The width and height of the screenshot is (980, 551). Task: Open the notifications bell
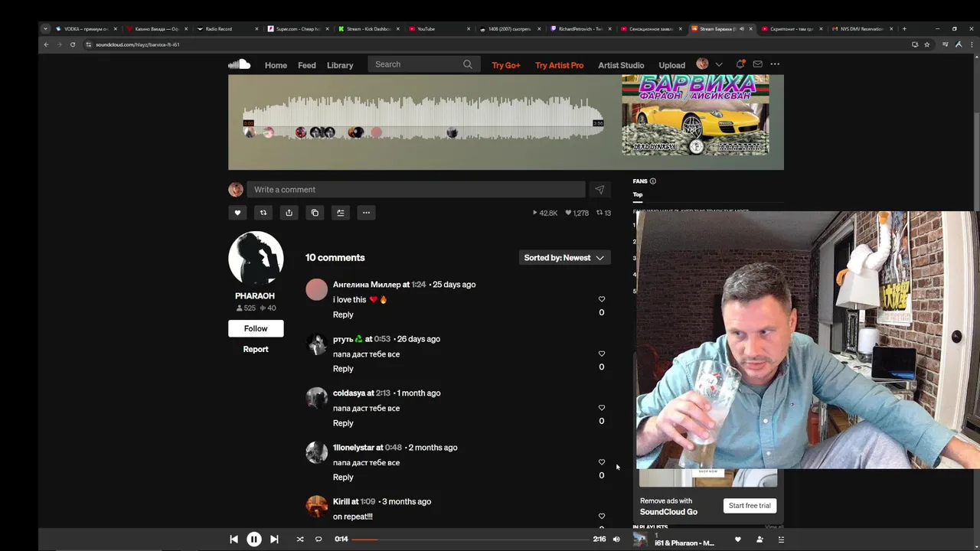[740, 64]
